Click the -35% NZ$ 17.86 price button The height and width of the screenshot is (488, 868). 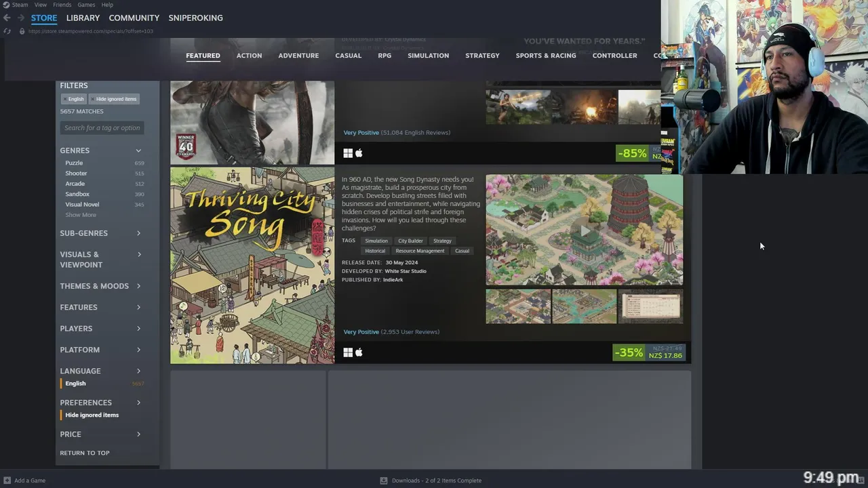[649, 352]
